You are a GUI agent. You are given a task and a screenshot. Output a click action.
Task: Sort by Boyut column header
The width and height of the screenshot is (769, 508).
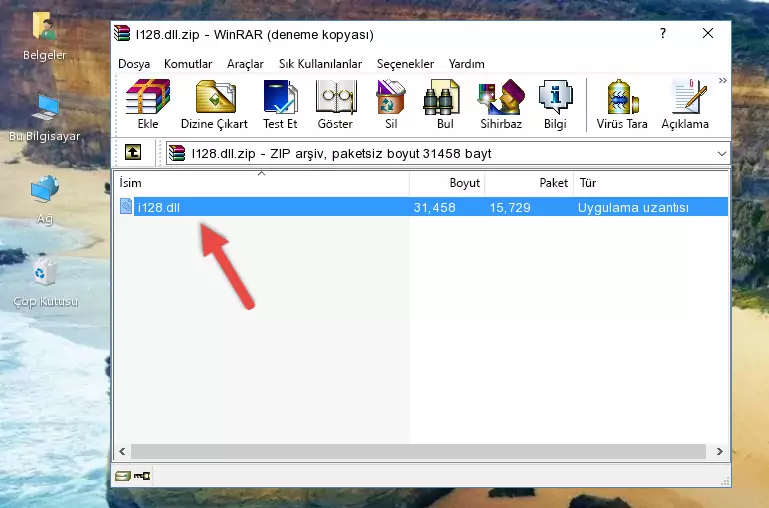(447, 183)
